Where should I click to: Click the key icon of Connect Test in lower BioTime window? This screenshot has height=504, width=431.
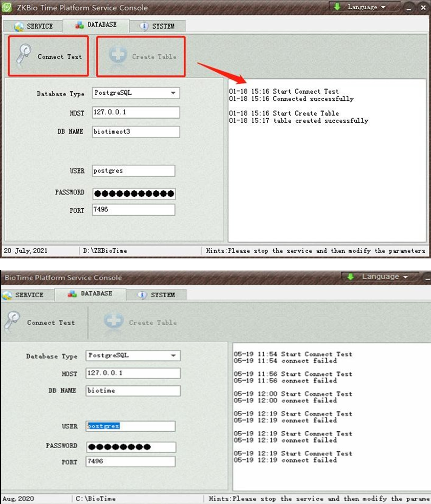(12, 322)
